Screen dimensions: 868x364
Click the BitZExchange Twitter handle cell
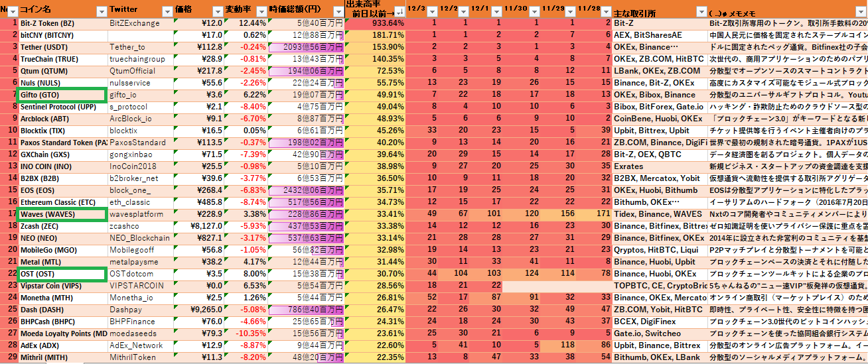pyautogui.click(x=139, y=23)
